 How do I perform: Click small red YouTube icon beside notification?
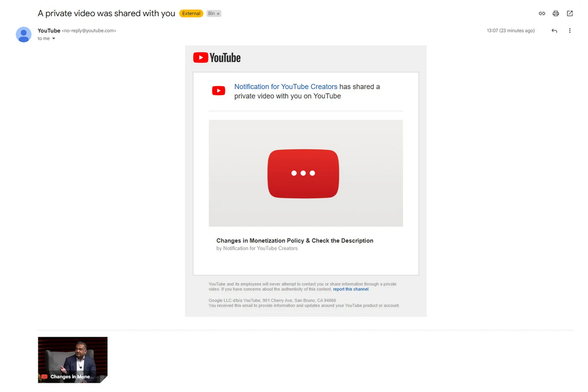(x=219, y=91)
